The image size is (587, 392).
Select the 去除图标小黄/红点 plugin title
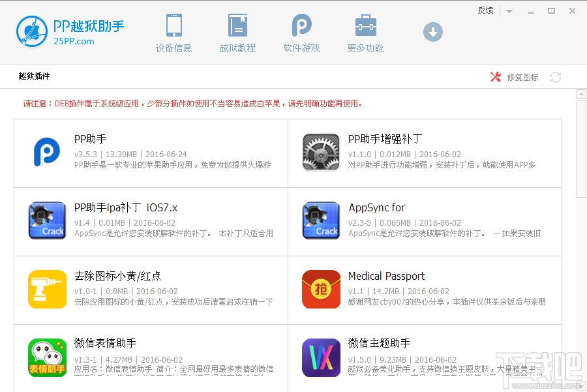117,276
